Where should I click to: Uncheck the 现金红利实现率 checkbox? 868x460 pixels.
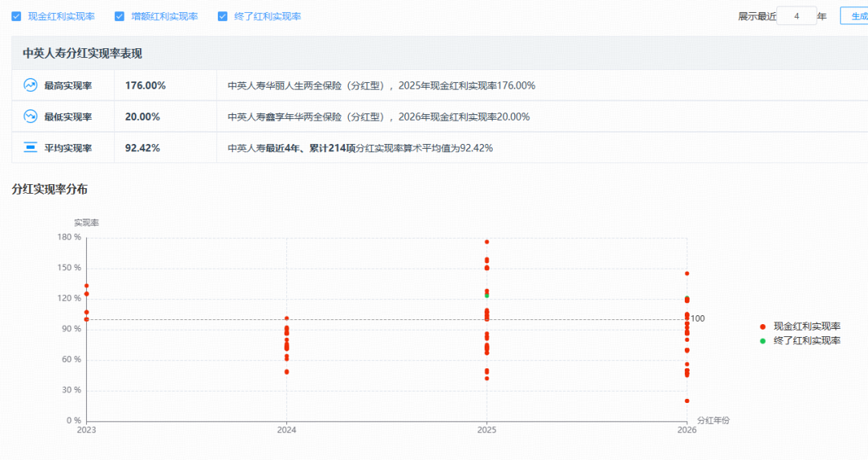click(x=16, y=17)
